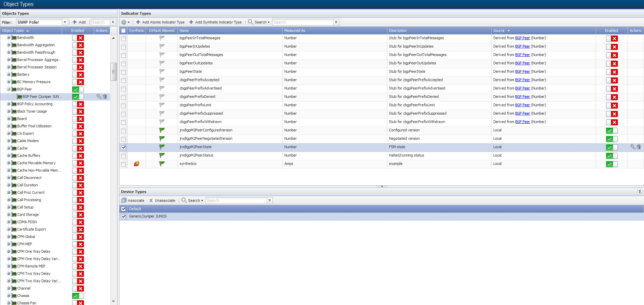This screenshot has height=305, width=644.
Task: Click the edit wrench for BGP Peer (Juniper JUN...) object
Action: [x=99, y=97]
